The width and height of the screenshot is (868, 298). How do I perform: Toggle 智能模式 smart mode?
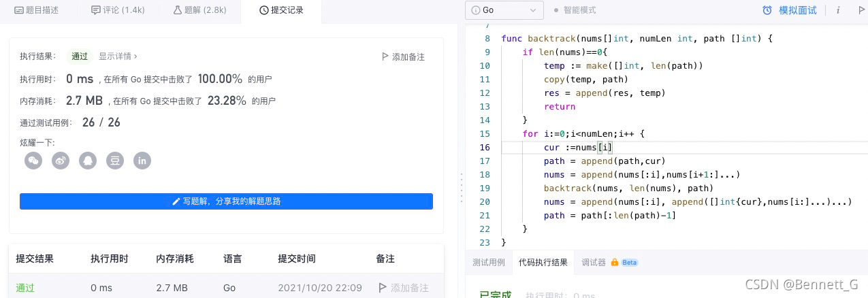pos(575,10)
